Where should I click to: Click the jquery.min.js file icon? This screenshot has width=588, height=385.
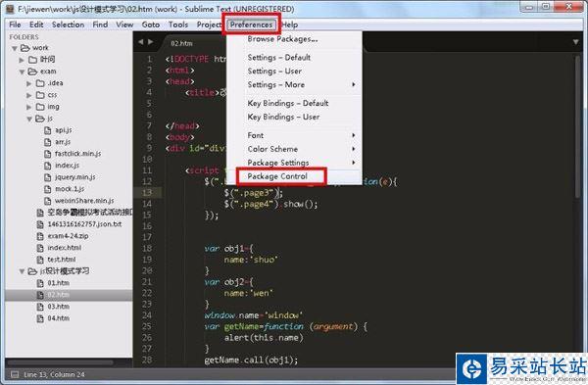click(48, 177)
